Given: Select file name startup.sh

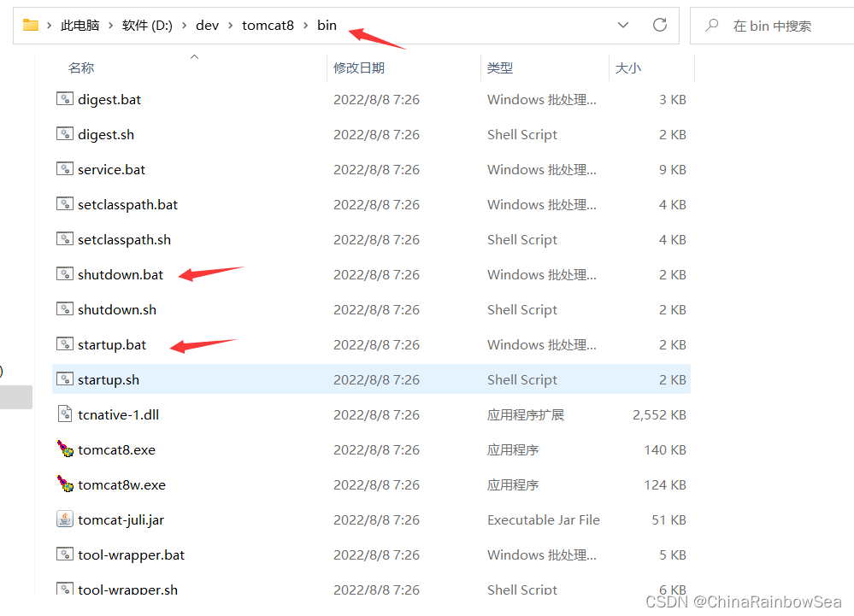Looking at the screenshot, I should (x=109, y=380).
